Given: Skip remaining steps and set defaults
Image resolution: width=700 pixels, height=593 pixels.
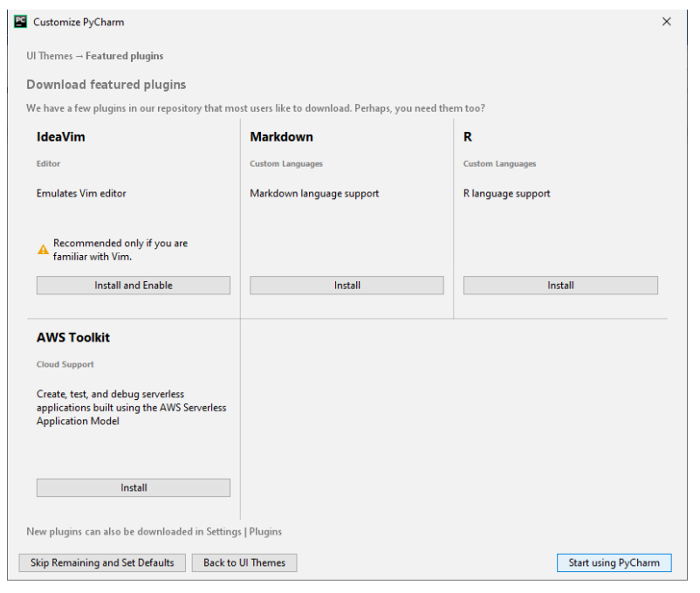Looking at the screenshot, I should point(102,562).
